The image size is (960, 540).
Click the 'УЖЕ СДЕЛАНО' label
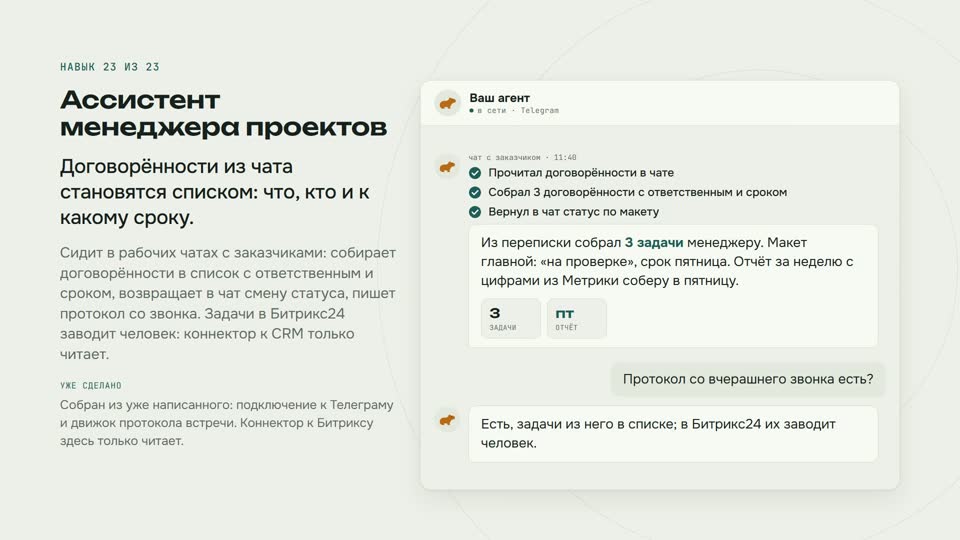pyautogui.click(x=91, y=385)
